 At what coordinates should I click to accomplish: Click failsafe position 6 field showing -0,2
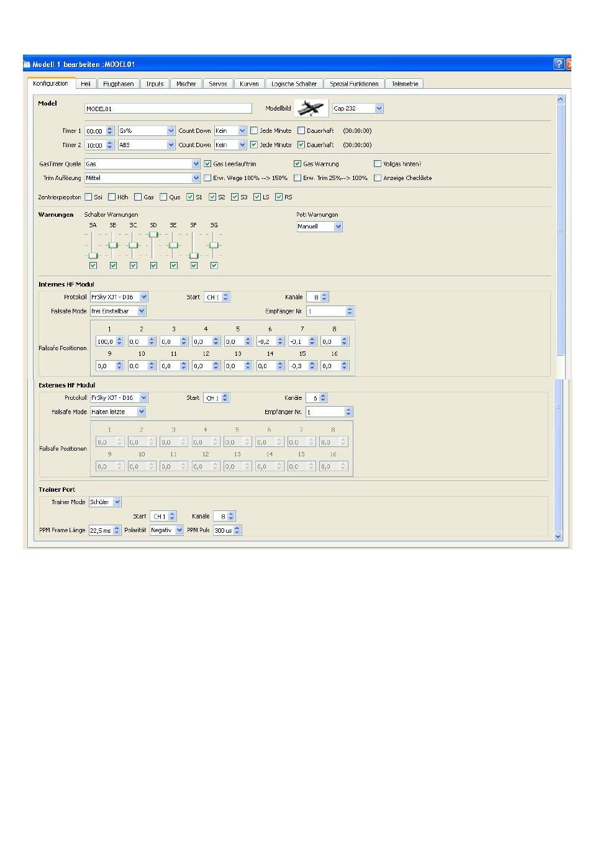coord(270,341)
